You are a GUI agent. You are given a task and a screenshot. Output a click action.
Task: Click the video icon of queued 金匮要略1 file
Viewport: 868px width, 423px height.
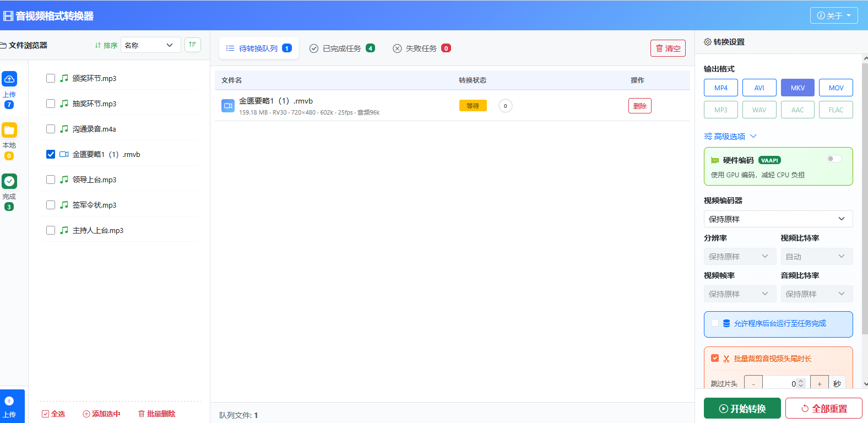pyautogui.click(x=228, y=106)
